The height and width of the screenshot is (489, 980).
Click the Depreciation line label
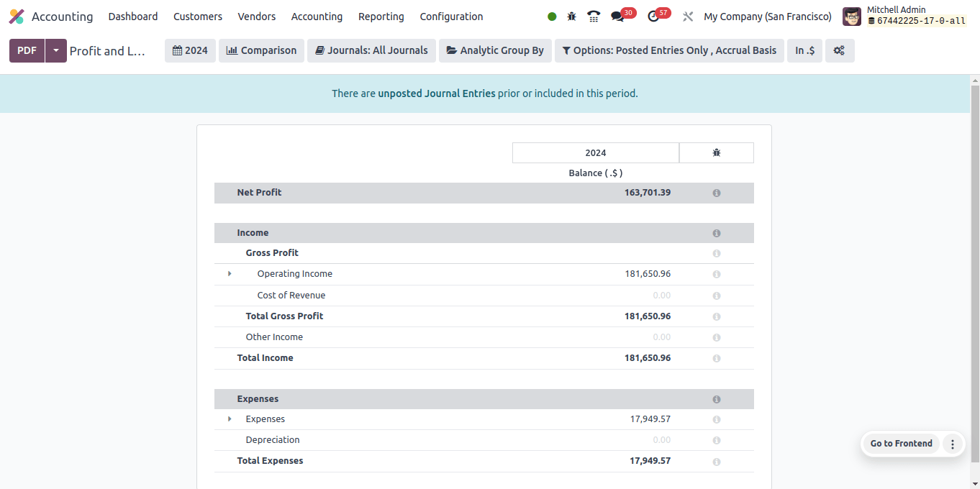[x=273, y=440]
